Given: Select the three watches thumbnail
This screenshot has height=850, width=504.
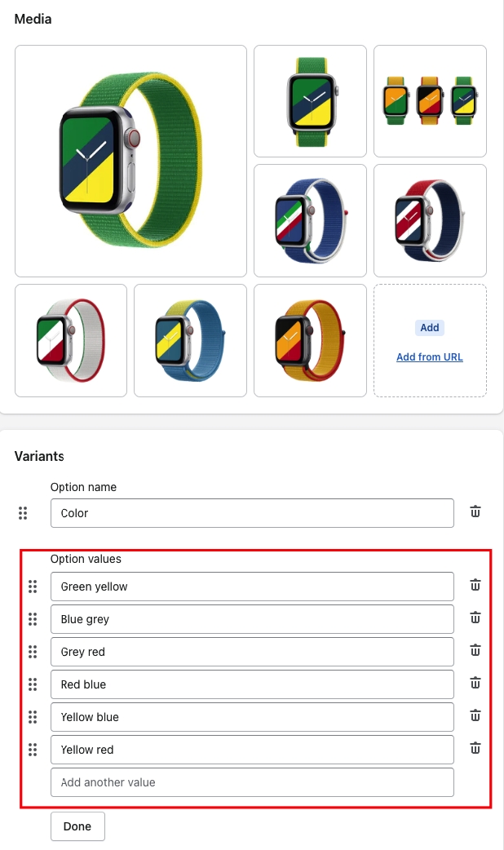Looking at the screenshot, I should tap(430, 101).
